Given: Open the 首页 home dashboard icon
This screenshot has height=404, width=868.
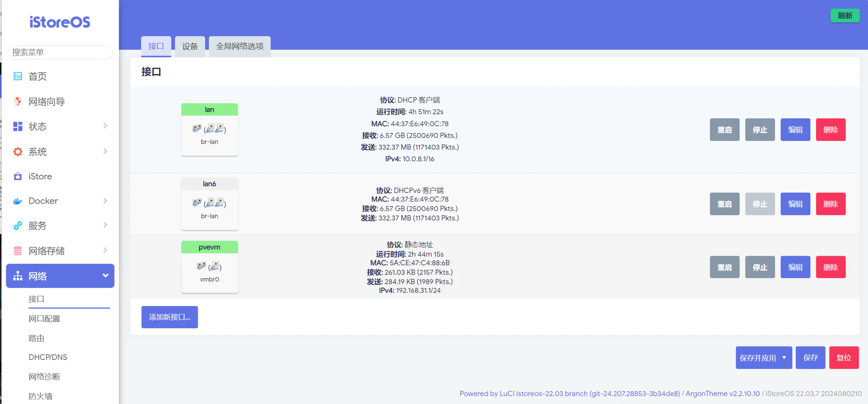Looking at the screenshot, I should 18,77.
